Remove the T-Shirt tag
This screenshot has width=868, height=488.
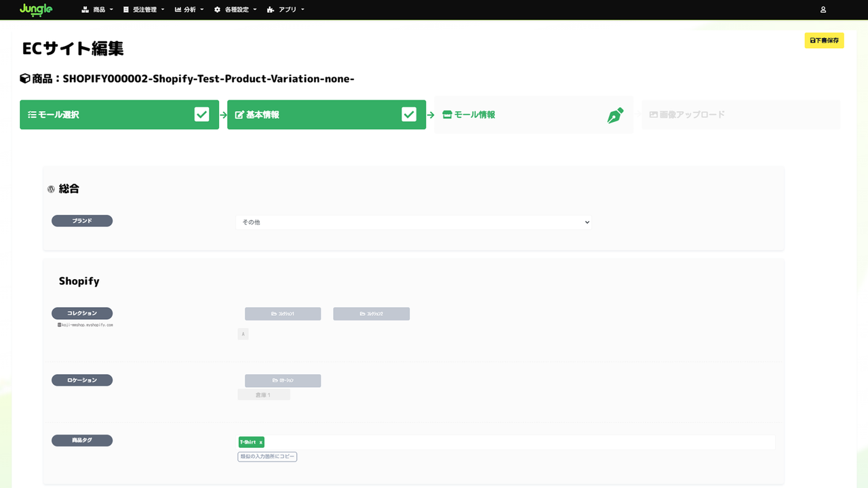click(261, 442)
